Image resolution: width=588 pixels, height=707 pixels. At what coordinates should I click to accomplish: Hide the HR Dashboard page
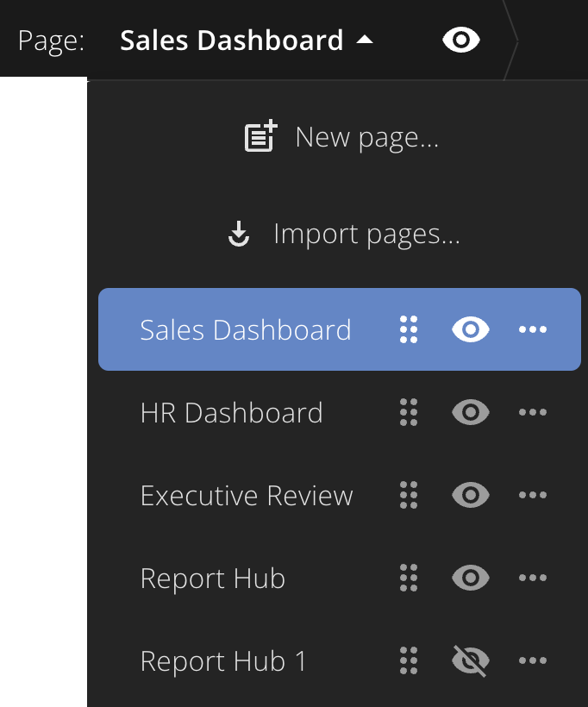[470, 412]
